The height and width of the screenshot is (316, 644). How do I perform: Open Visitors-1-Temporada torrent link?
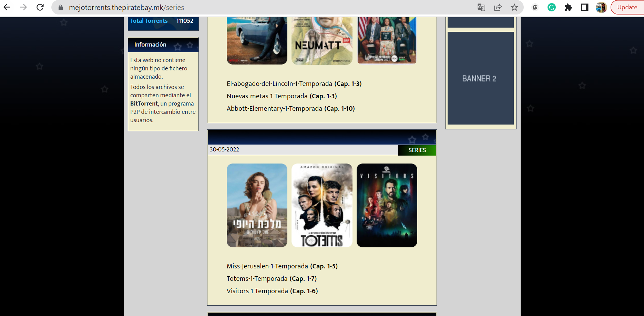click(257, 291)
